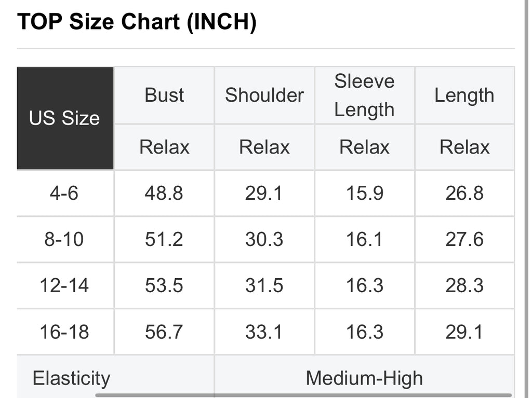This screenshot has height=398, width=532.
Task: Select length value 28.3
Action: [x=464, y=285]
